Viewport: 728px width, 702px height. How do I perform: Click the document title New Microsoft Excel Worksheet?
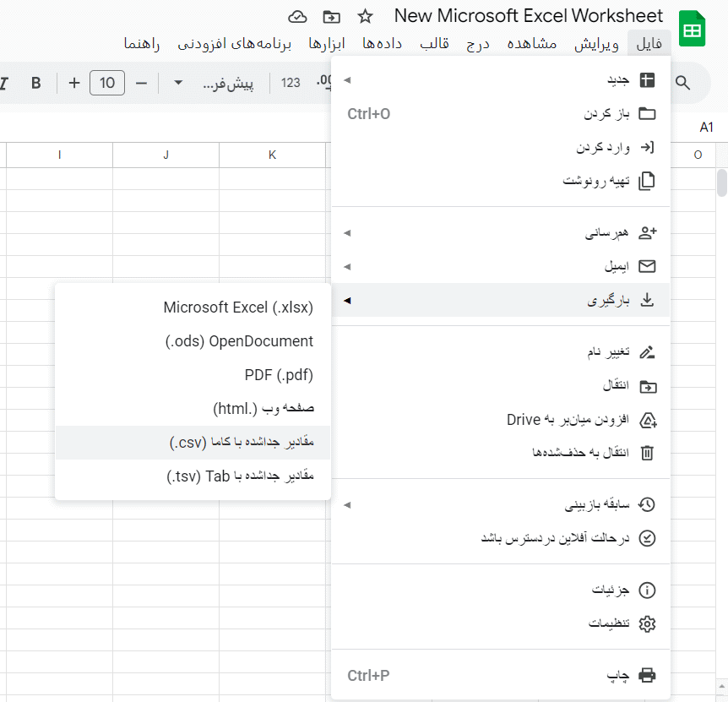click(x=529, y=16)
